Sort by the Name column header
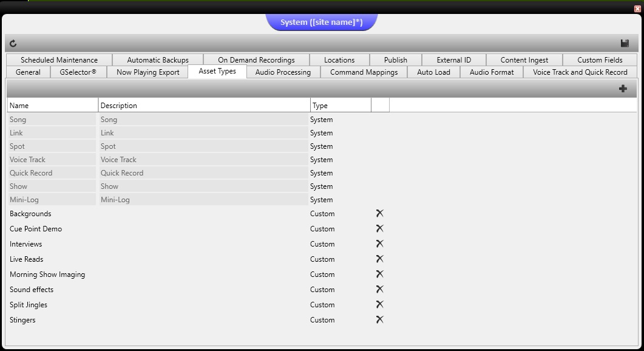The width and height of the screenshot is (644, 351). 52,106
